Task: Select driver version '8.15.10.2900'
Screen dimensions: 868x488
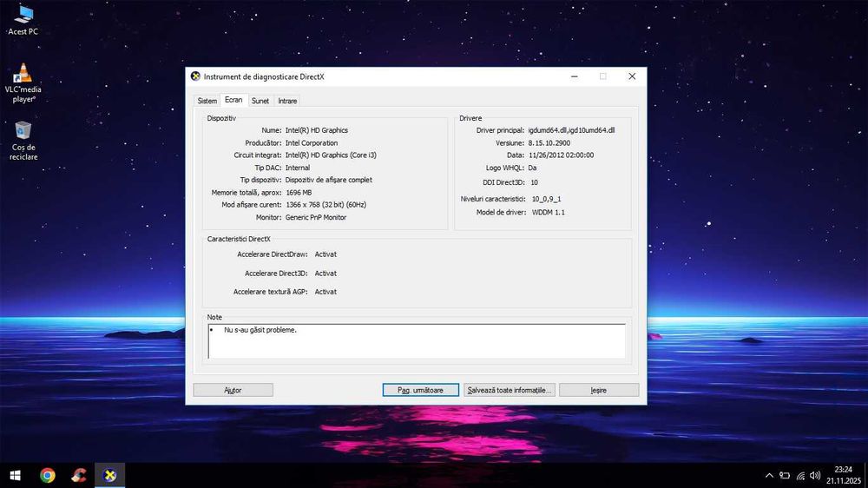Action: tap(549, 143)
